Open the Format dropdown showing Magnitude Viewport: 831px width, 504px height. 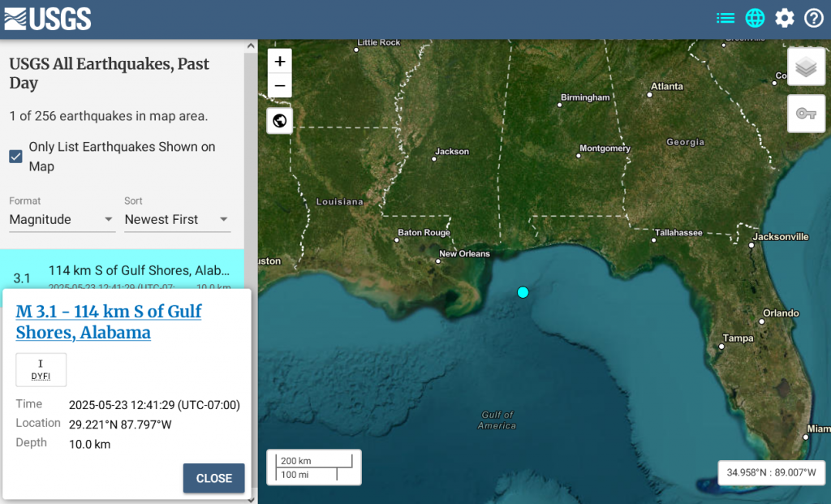click(62, 219)
